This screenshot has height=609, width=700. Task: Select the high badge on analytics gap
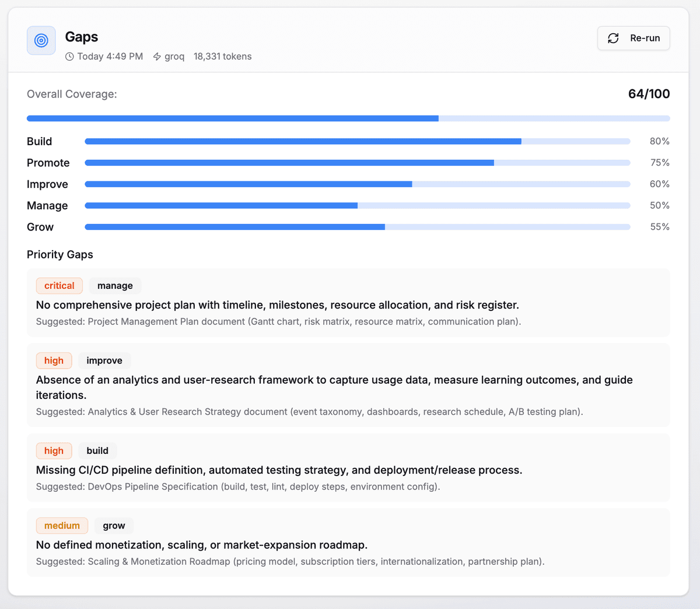click(54, 360)
